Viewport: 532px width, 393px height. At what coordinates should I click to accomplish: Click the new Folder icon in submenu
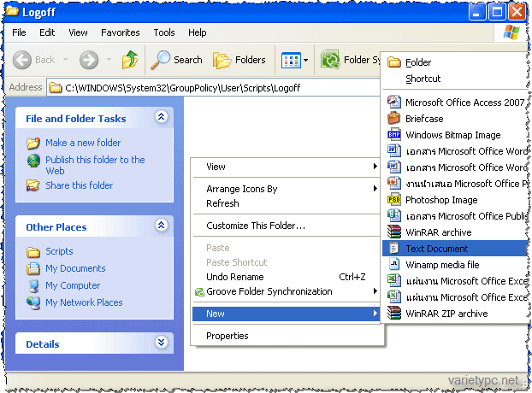[x=394, y=62]
